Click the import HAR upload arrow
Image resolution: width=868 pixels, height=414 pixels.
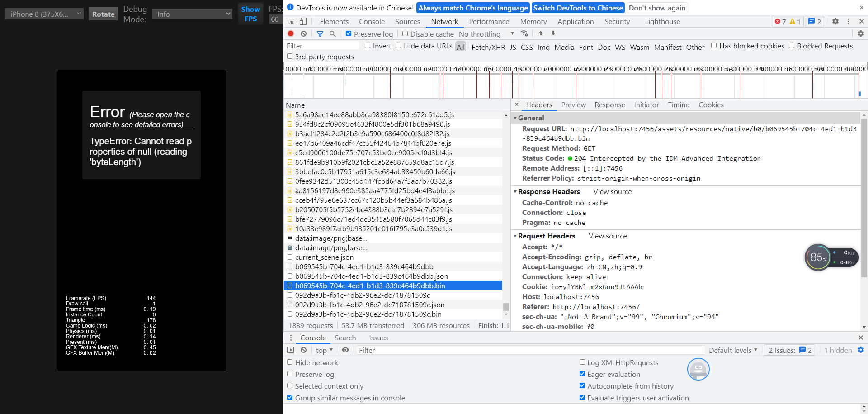(x=540, y=33)
